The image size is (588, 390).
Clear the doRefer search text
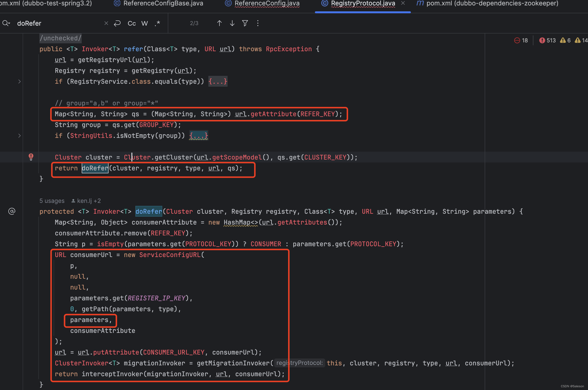click(106, 23)
